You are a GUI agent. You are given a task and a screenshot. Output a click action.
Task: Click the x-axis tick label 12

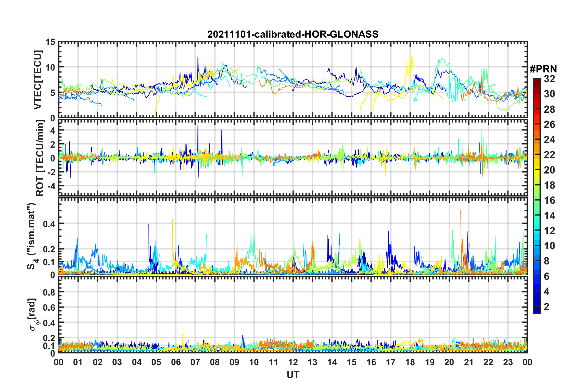[x=293, y=362]
